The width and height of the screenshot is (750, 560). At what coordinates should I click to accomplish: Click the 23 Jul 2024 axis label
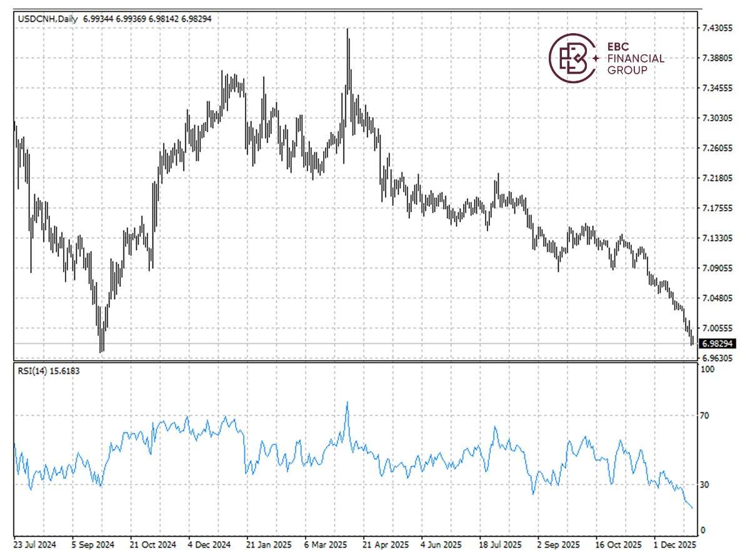point(34,544)
